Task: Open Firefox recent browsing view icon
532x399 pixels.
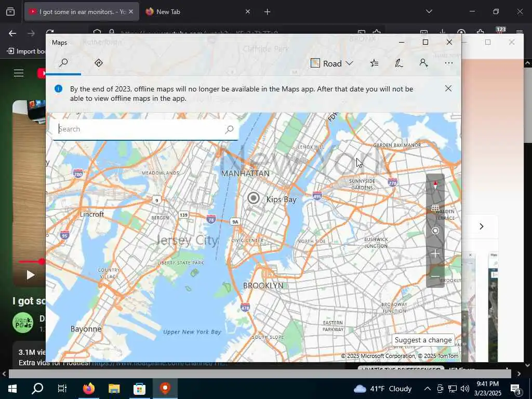Action: point(10,12)
